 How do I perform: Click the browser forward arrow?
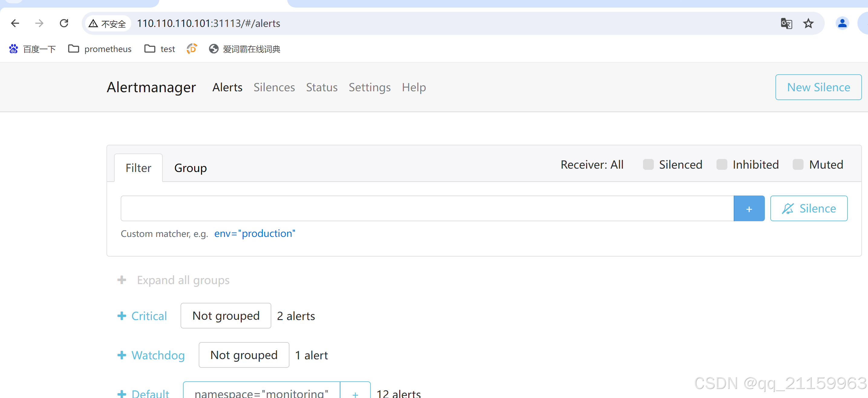pos(39,23)
